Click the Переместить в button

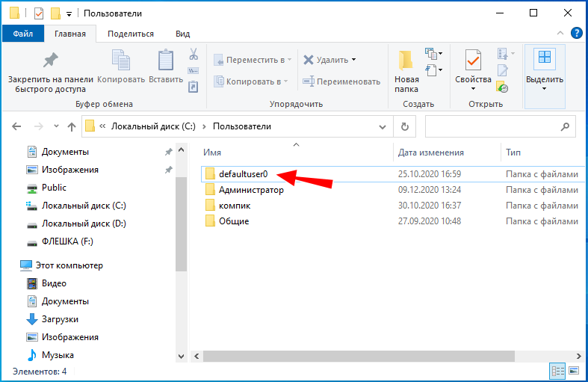pyautogui.click(x=253, y=60)
